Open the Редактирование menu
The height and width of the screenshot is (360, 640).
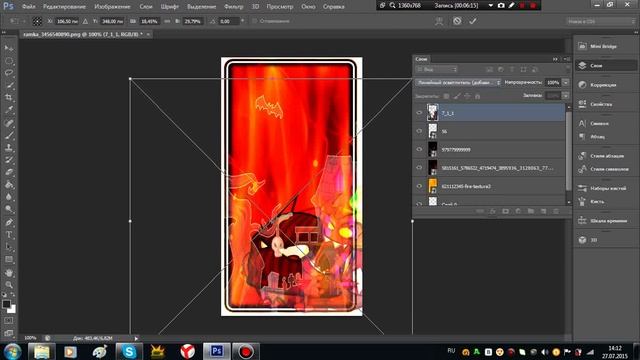[64, 7]
